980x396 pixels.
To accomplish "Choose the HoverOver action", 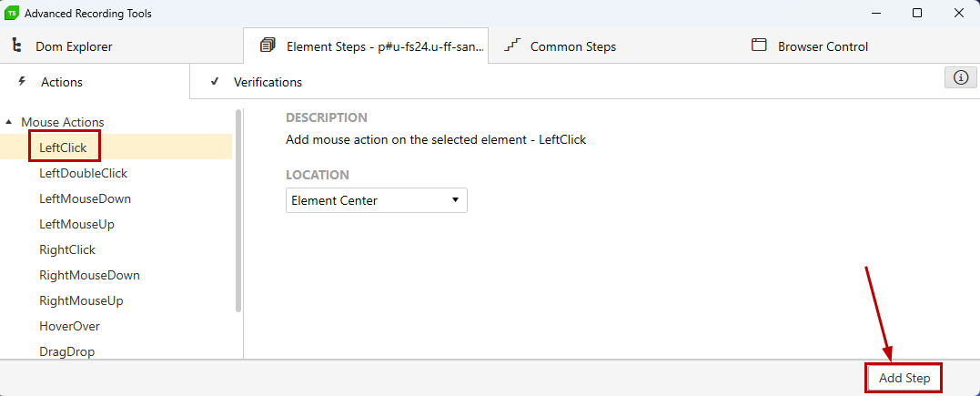I will 69,326.
